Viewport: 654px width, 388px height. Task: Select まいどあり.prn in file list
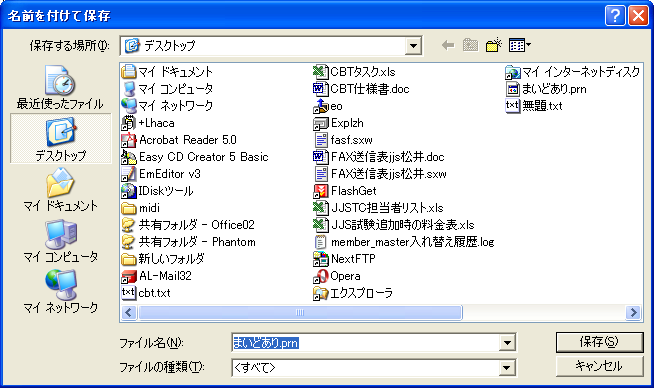[x=546, y=89]
